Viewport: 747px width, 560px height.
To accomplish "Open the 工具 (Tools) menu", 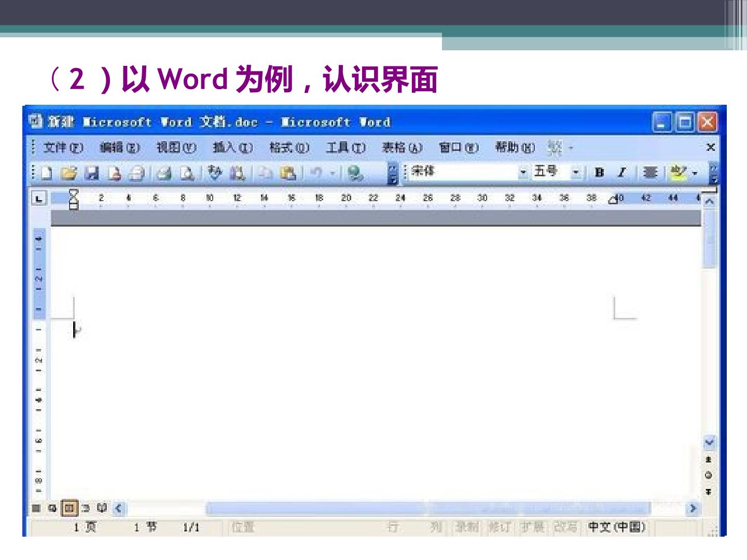I will (x=346, y=148).
